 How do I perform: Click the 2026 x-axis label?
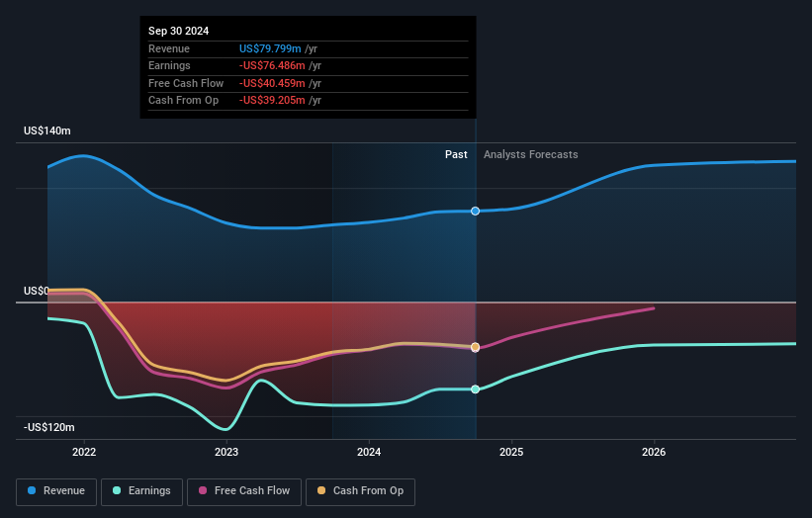tap(654, 453)
